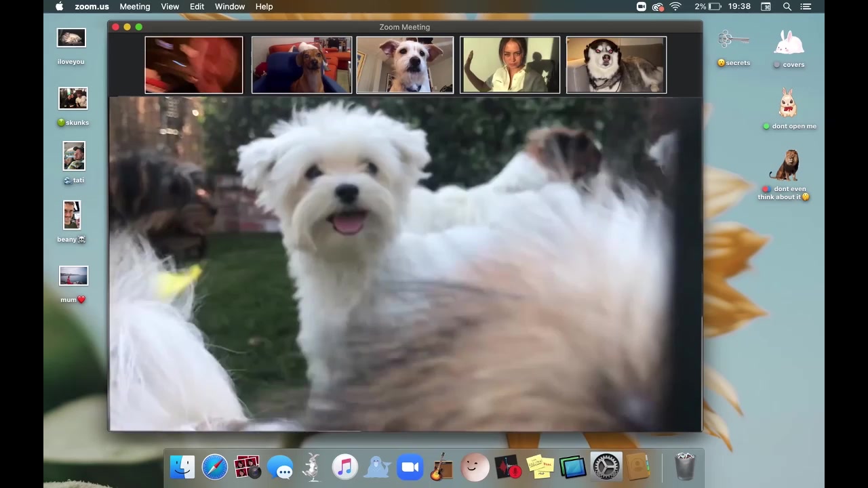Viewport: 868px width, 488px height.
Task: Launch Safari from the dock
Action: point(215,468)
